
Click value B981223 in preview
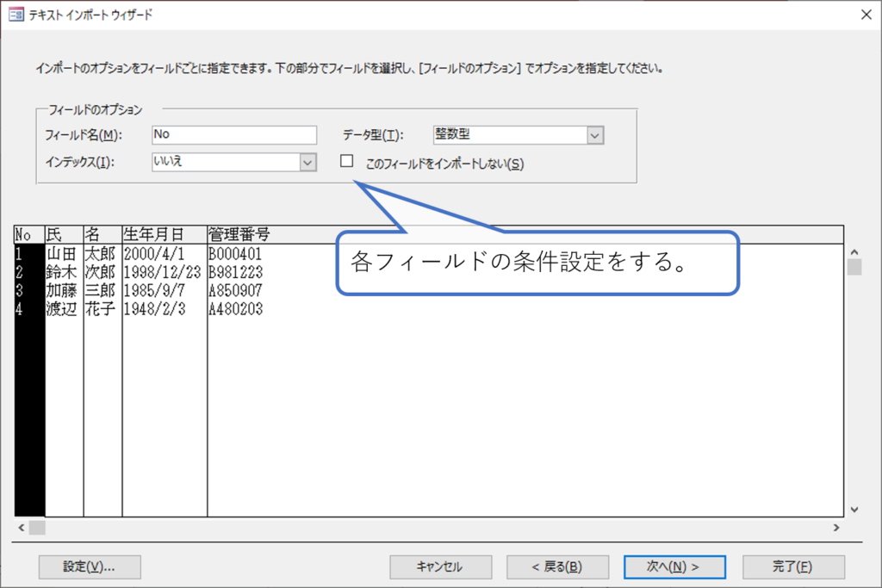(x=235, y=272)
